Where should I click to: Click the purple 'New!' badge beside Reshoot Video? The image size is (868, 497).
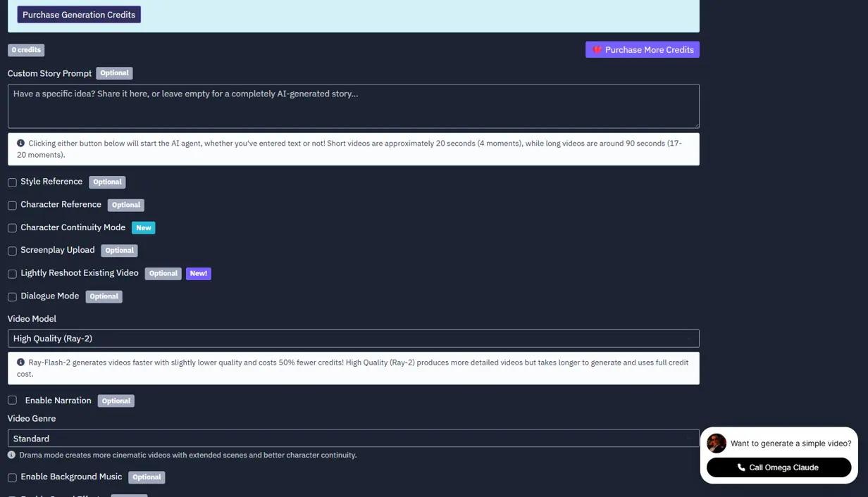[x=199, y=274]
